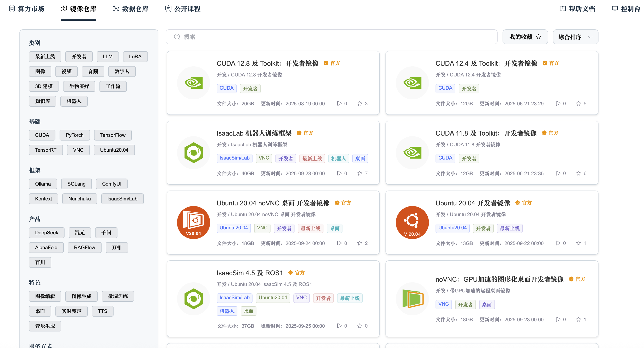Select the ComfyUI framework filter
This screenshot has width=644, height=348.
(112, 184)
